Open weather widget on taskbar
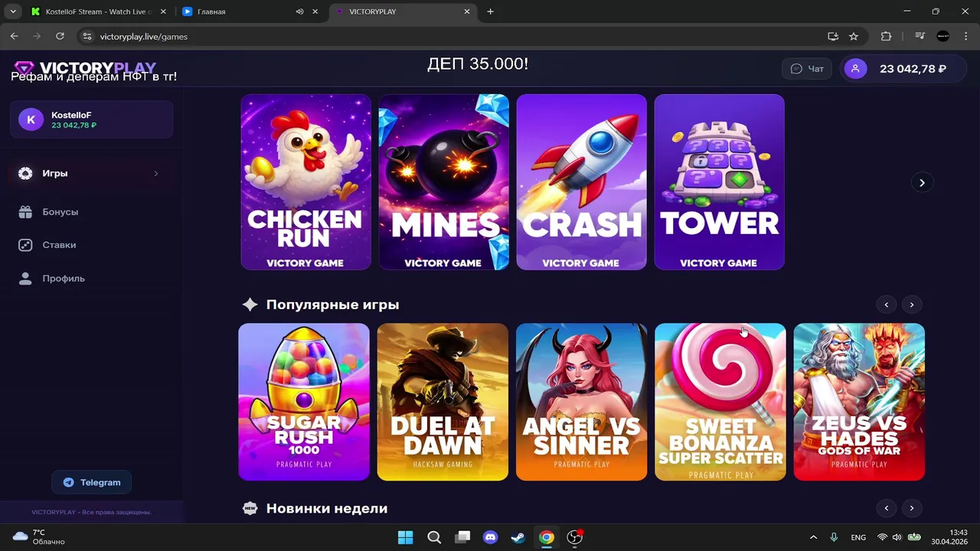980x551 pixels. click(40, 537)
